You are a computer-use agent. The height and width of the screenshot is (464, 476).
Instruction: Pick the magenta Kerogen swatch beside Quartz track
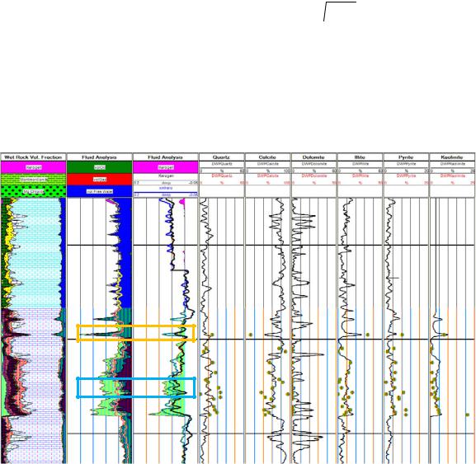tap(166, 167)
